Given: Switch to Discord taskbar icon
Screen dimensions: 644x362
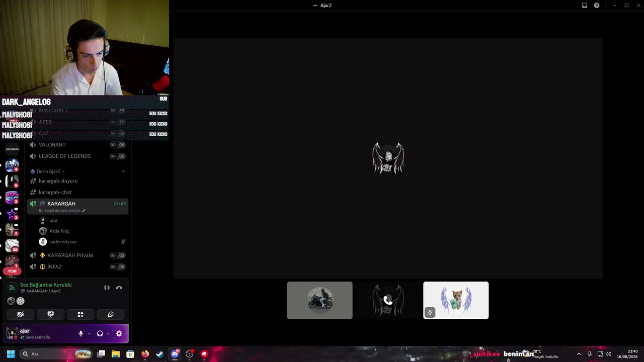Looking at the screenshot, I should (175, 354).
